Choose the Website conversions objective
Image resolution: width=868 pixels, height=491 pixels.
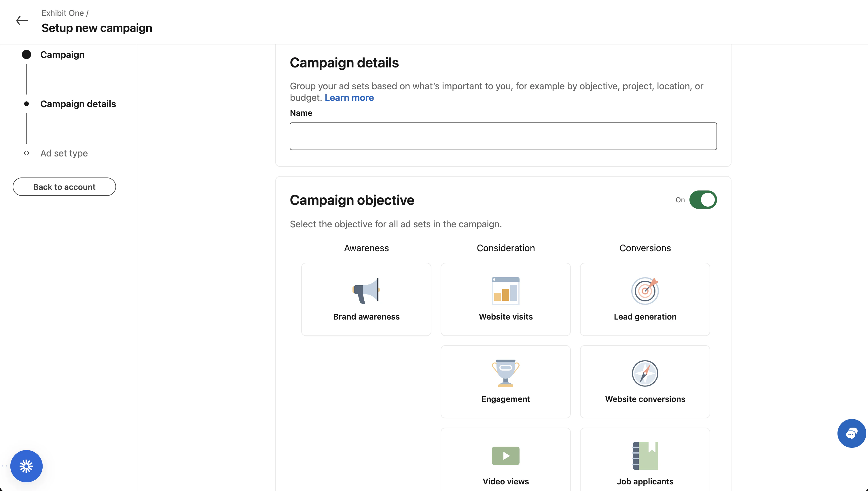[x=645, y=382]
